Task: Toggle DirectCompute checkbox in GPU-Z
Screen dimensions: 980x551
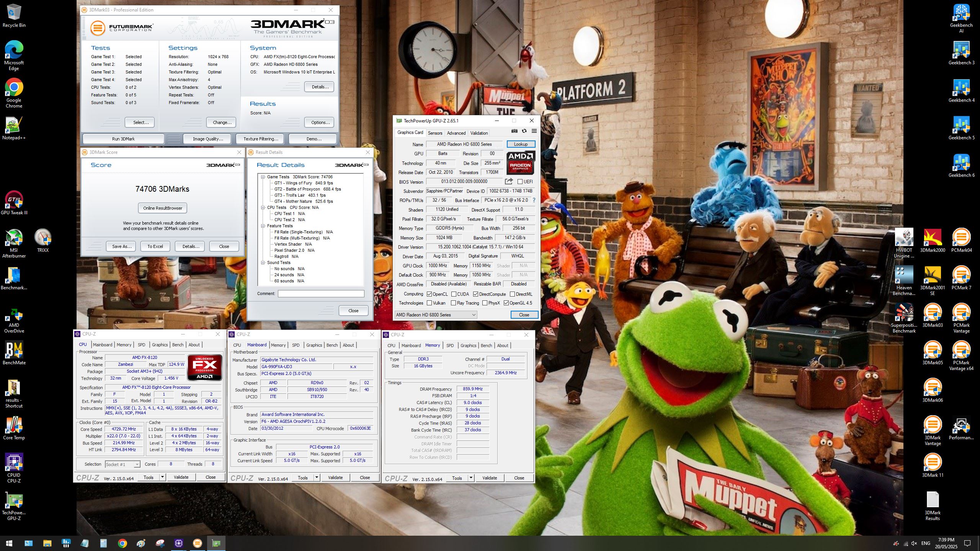Action: click(x=475, y=294)
